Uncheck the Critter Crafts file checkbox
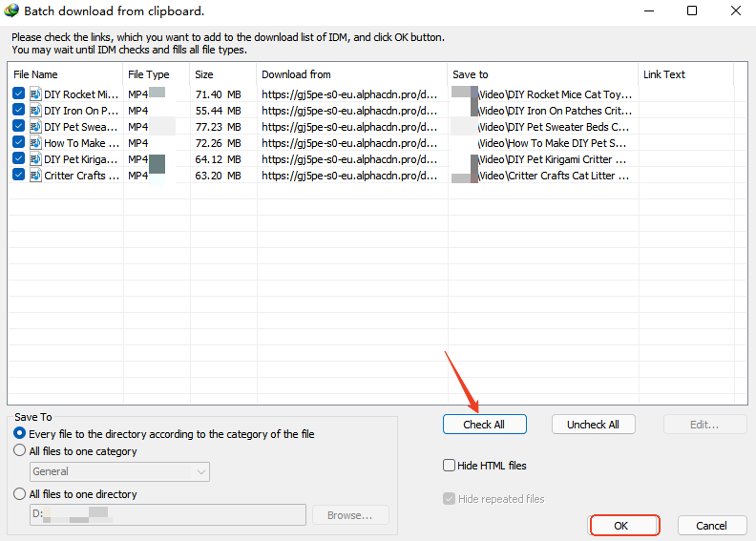 pos(19,176)
